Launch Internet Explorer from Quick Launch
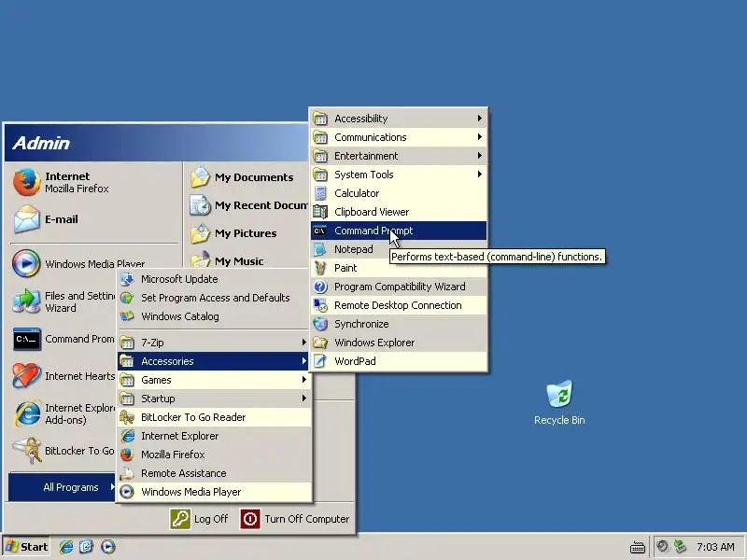 pos(66,547)
